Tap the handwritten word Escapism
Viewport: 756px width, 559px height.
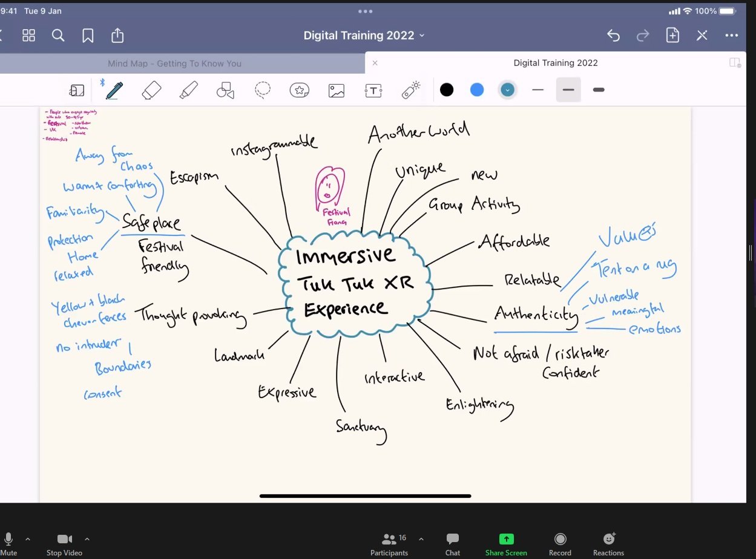(x=194, y=178)
